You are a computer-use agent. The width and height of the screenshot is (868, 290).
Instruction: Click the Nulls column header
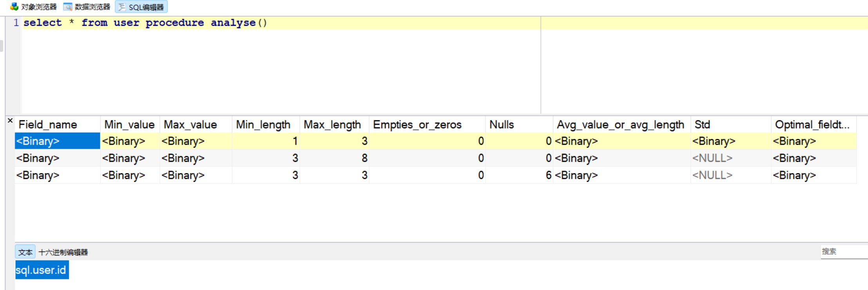pos(519,124)
